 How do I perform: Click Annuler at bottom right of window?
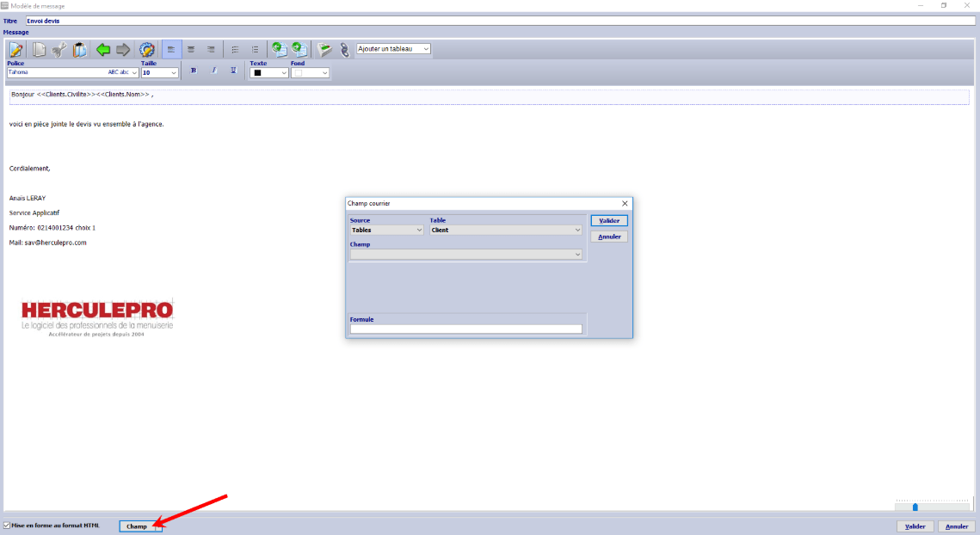(956, 526)
